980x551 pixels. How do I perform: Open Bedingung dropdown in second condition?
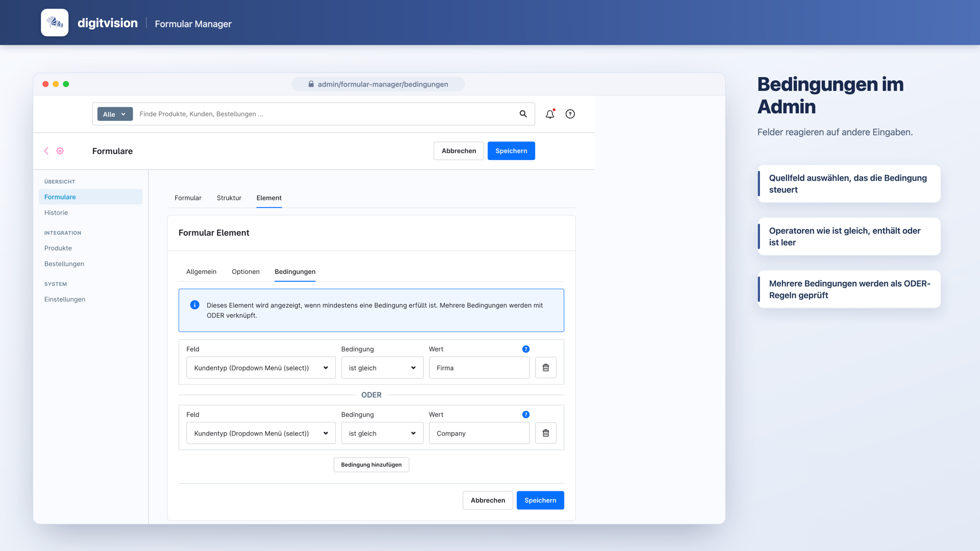click(382, 433)
